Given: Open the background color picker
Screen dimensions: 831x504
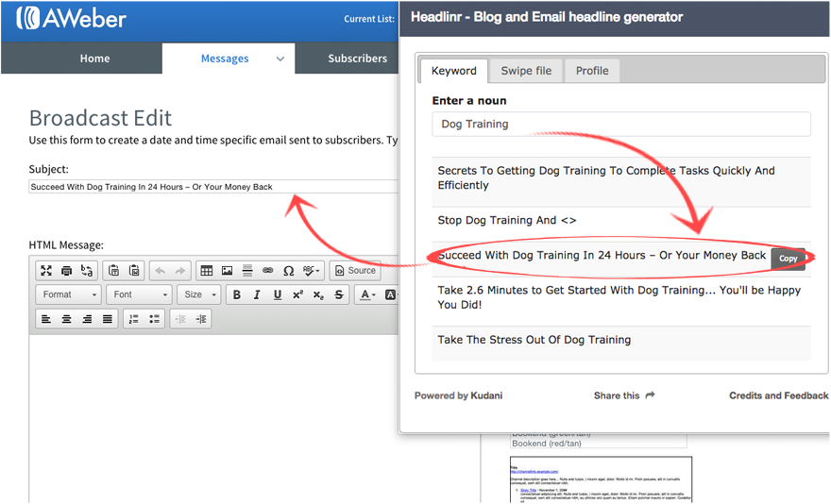Looking at the screenshot, I should (x=391, y=294).
